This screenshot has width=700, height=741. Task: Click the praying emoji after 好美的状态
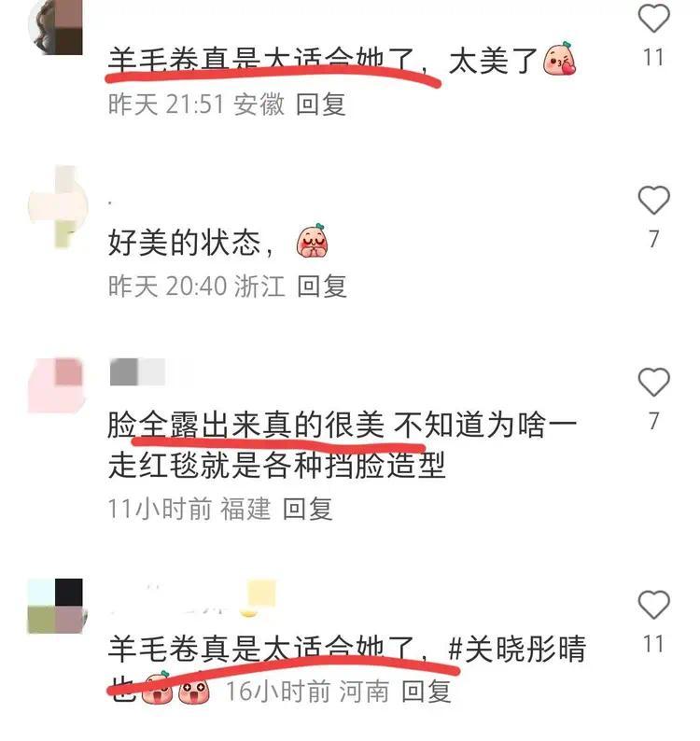pyautogui.click(x=313, y=241)
